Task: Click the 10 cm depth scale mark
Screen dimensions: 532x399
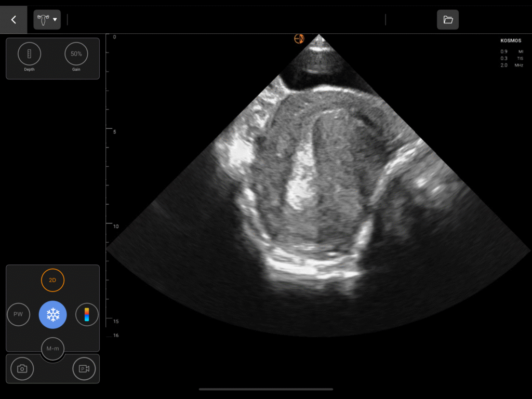Action: tap(115, 227)
